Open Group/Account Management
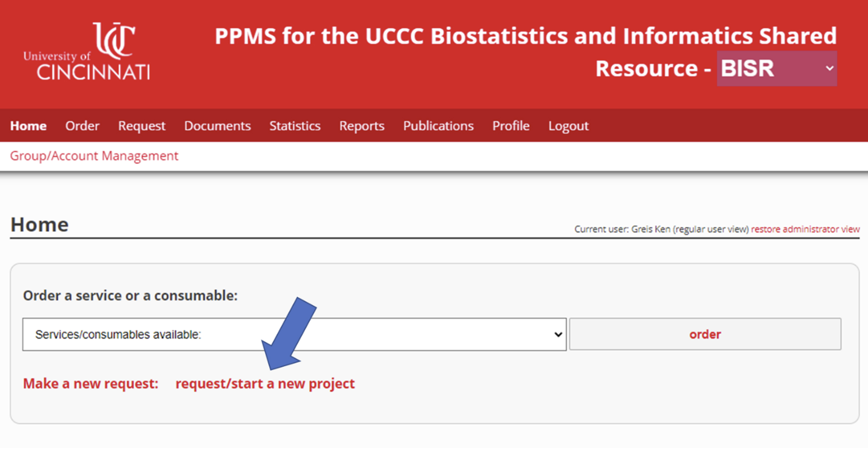The width and height of the screenshot is (868, 451). 94,156
